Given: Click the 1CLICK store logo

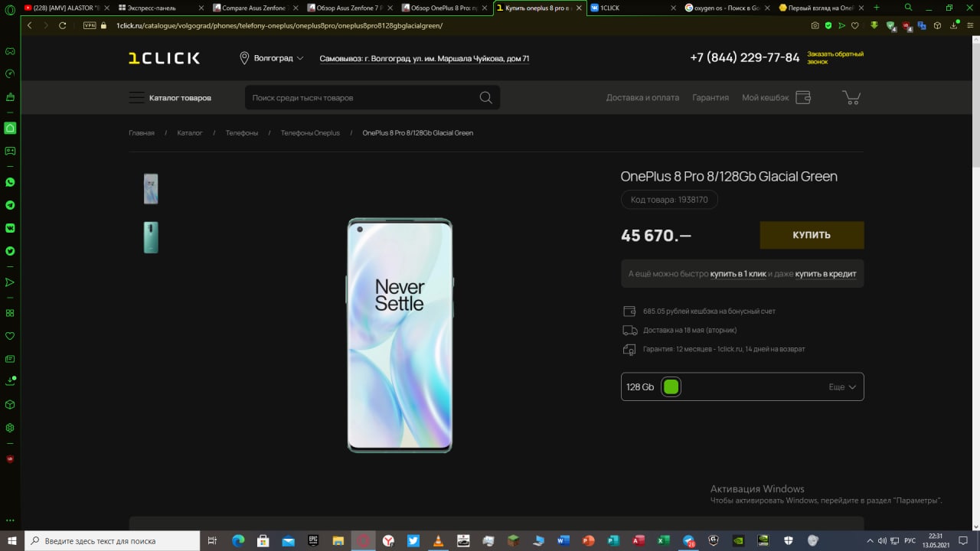Looking at the screenshot, I should (164, 58).
